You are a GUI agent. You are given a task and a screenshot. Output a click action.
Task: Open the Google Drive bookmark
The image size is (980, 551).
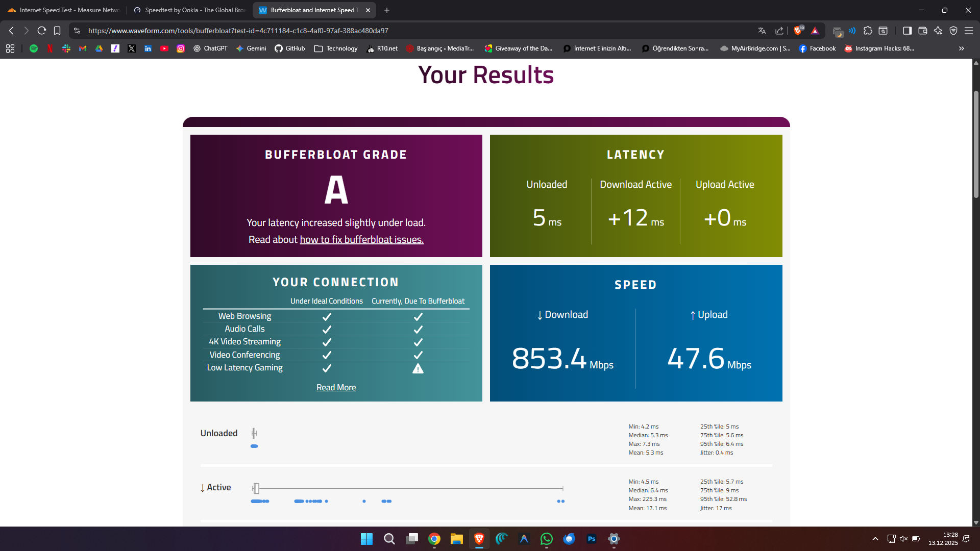coord(99,48)
